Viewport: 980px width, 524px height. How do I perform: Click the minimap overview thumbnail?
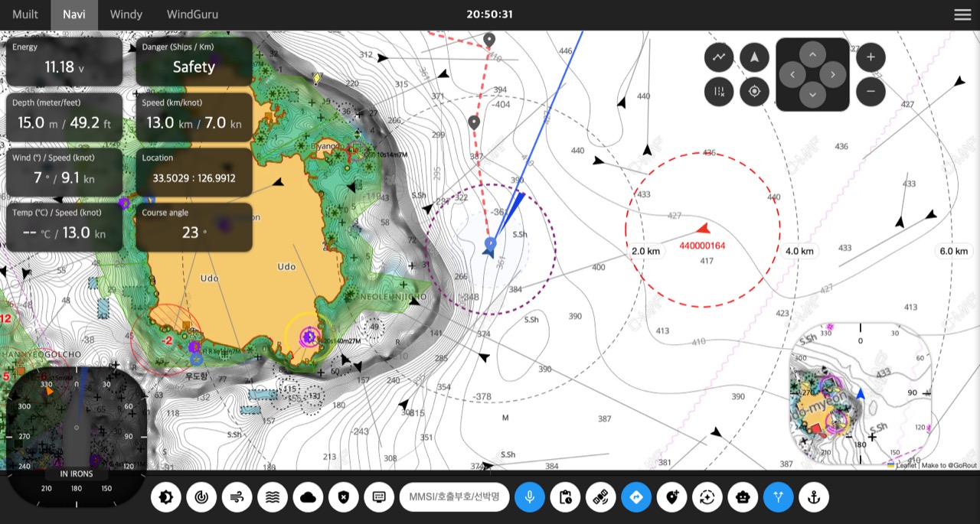click(861, 393)
